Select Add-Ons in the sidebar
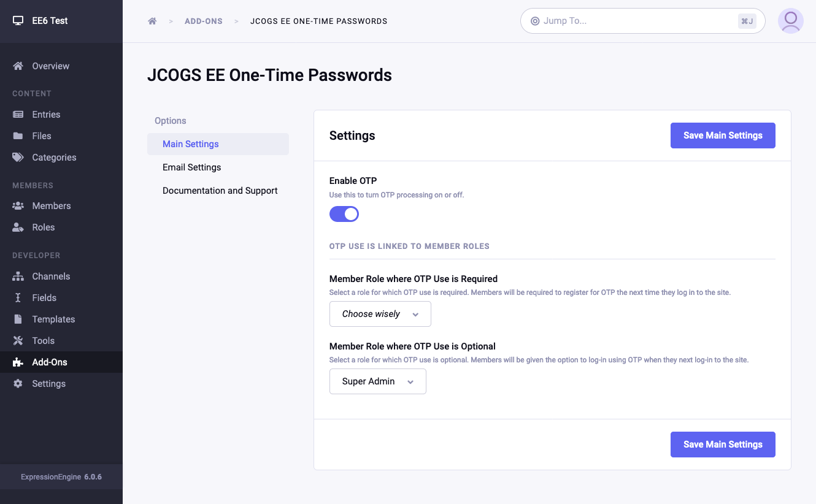Screen dimensions: 816x504 coord(61,362)
